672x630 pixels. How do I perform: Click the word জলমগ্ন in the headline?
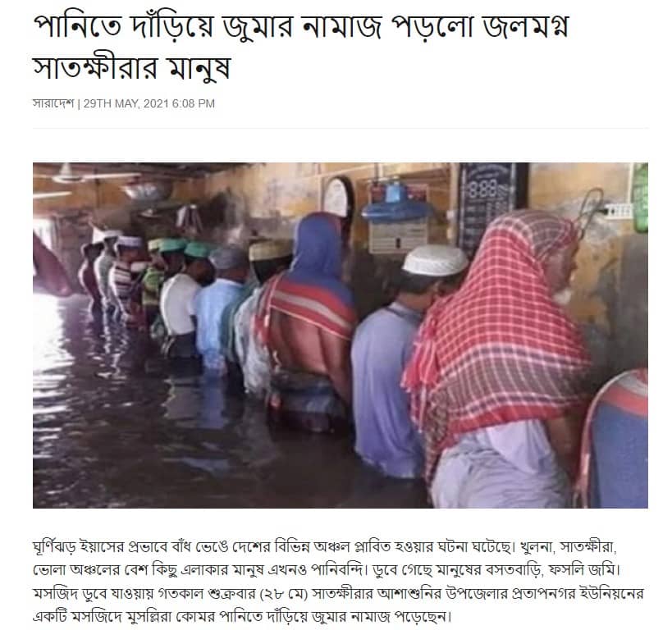tap(526, 26)
